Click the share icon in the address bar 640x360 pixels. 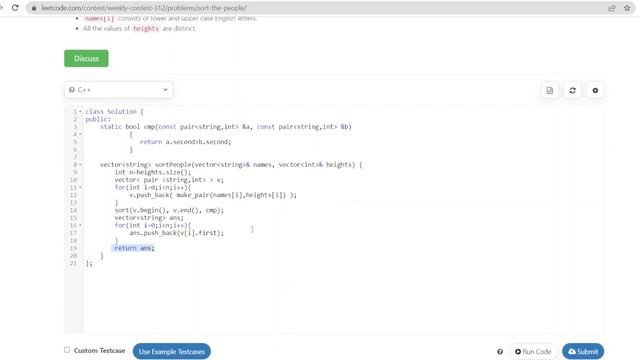[x=611, y=8]
